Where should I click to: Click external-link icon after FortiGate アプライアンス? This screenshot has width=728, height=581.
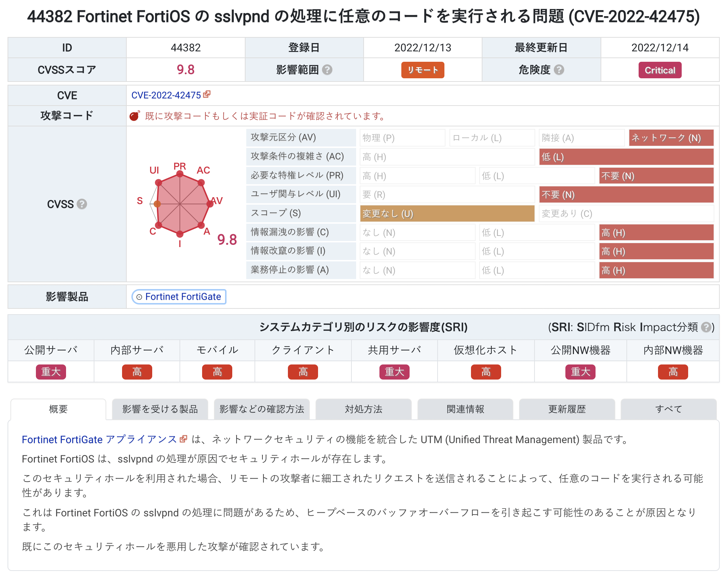tap(183, 439)
